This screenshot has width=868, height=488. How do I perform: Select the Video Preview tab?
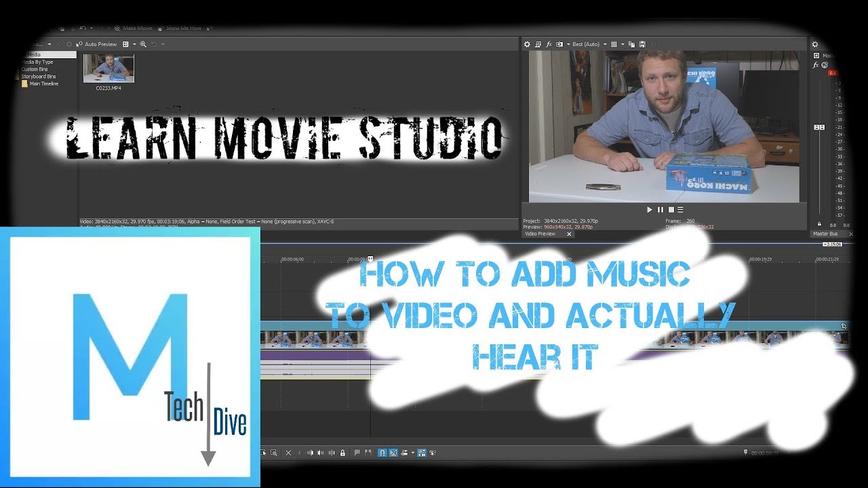[x=541, y=234]
